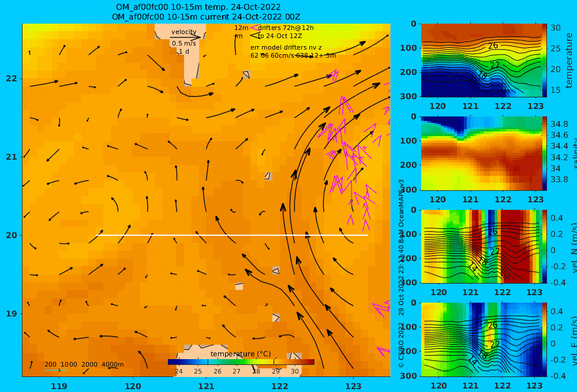Click the '24' tick on the main map colorbar

[179, 371]
